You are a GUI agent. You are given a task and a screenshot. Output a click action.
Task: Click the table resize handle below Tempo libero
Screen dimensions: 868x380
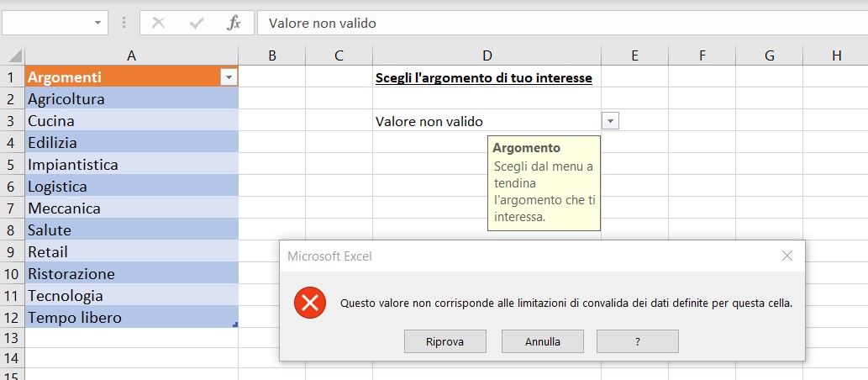[x=235, y=325]
